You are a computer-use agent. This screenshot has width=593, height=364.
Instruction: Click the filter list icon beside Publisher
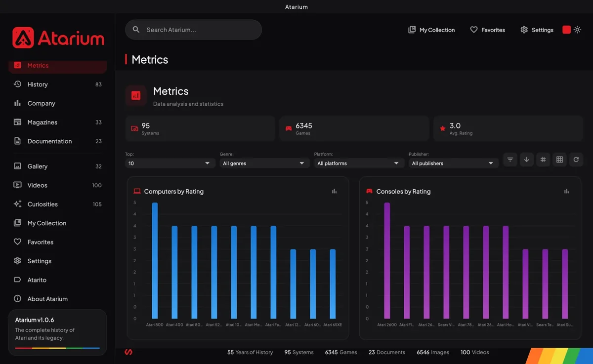click(510, 160)
